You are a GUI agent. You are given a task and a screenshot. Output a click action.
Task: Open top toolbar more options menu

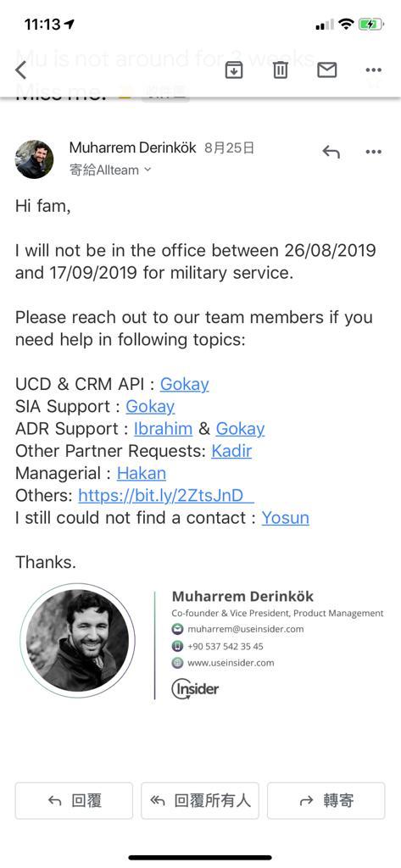tap(373, 70)
